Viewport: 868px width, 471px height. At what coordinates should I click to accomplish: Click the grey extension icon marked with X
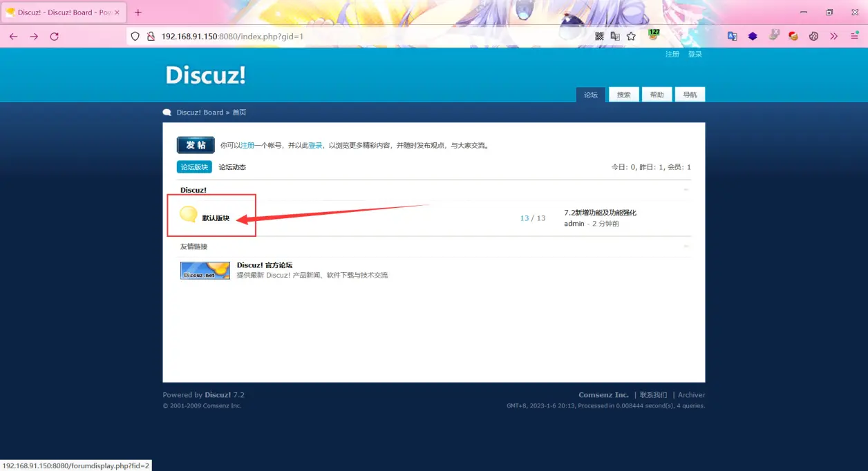(x=774, y=36)
